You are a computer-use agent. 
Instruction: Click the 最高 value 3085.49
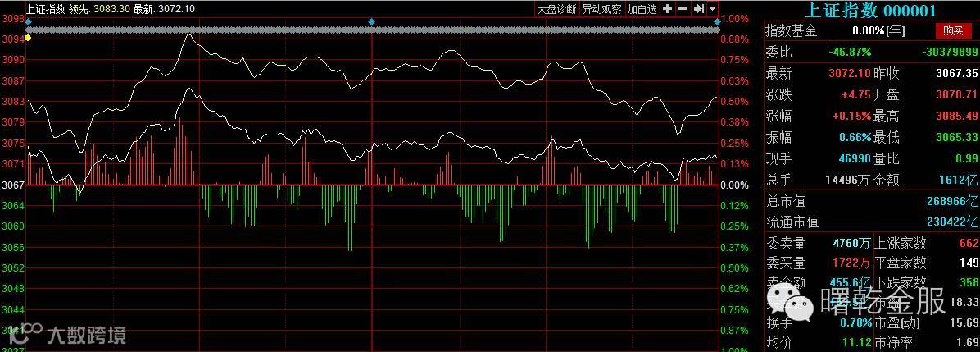tap(956, 116)
